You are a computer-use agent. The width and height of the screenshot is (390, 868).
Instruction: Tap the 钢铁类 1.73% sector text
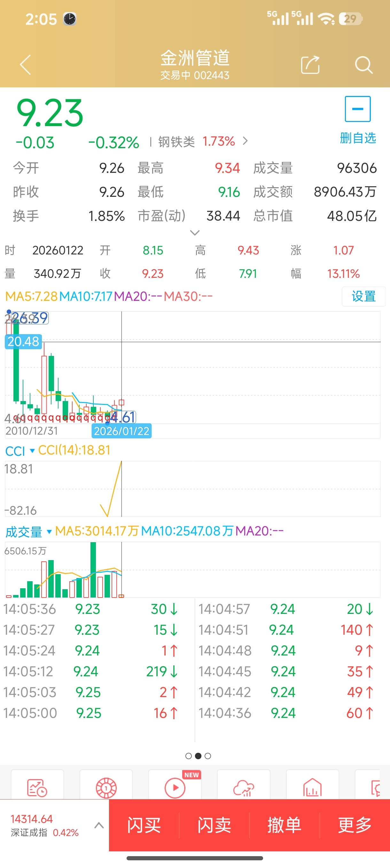[x=197, y=141]
